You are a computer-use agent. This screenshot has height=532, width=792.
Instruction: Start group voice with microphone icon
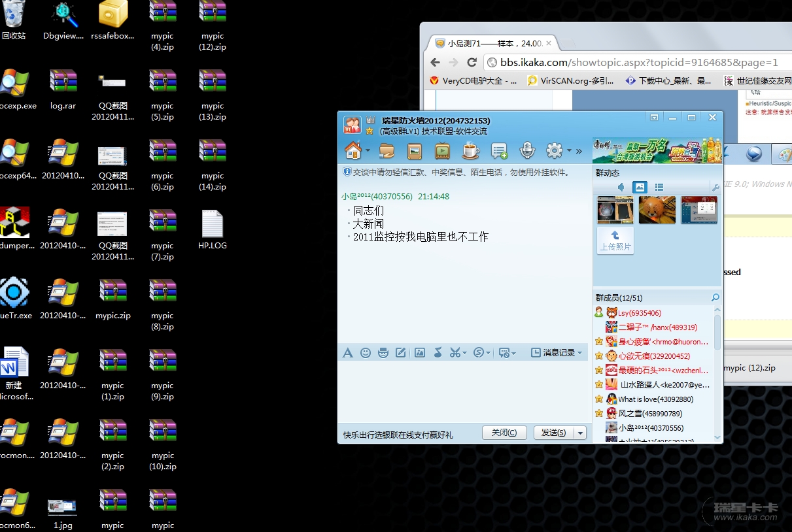point(527,151)
